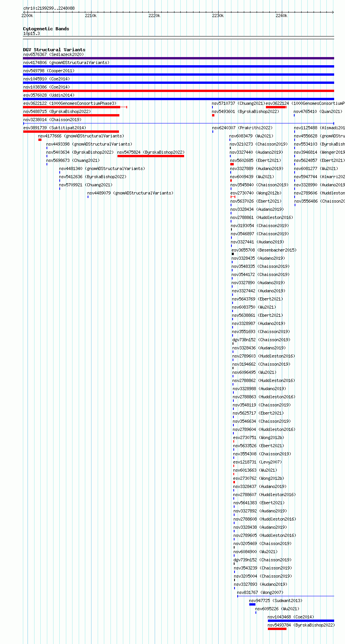345x644 pixels.
Task: Open nsv3210273 (Chaisson2019) label
Action: [x=259, y=144]
